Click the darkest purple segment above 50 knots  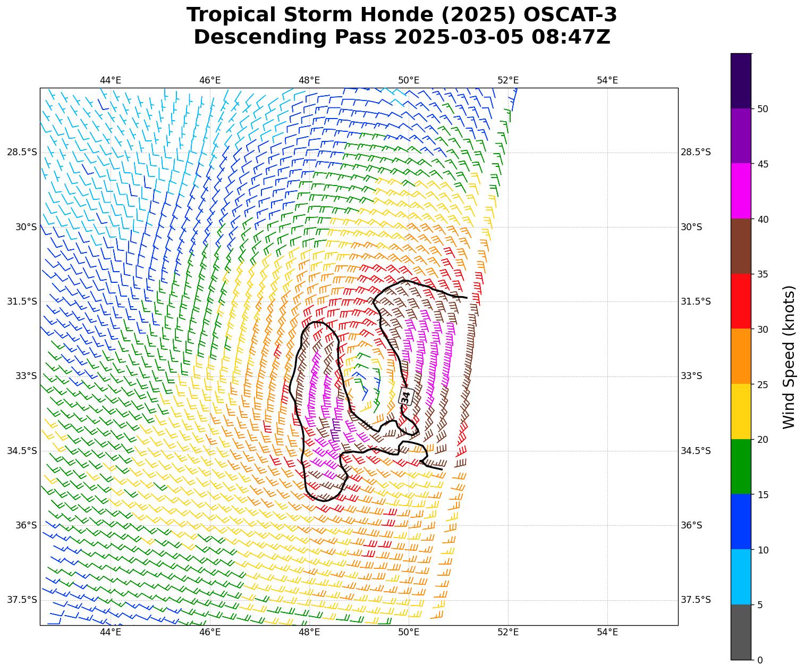pos(741,81)
